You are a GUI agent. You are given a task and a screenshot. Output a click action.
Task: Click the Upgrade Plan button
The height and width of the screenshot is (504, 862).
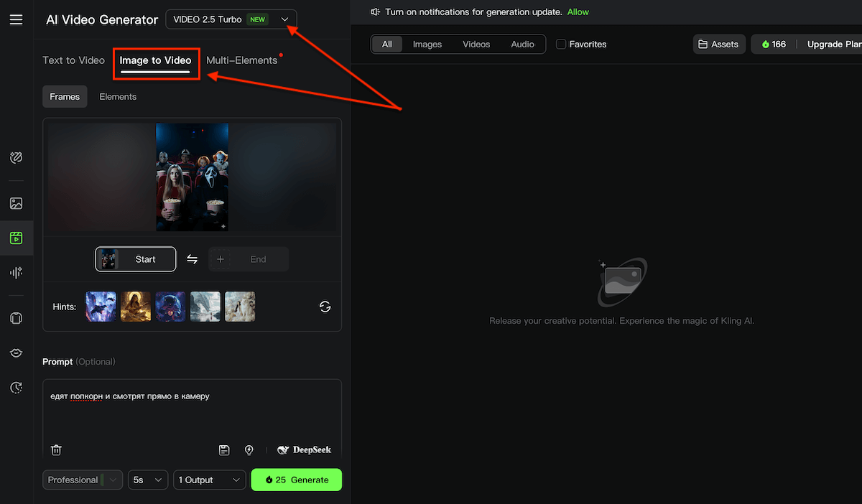834,45
